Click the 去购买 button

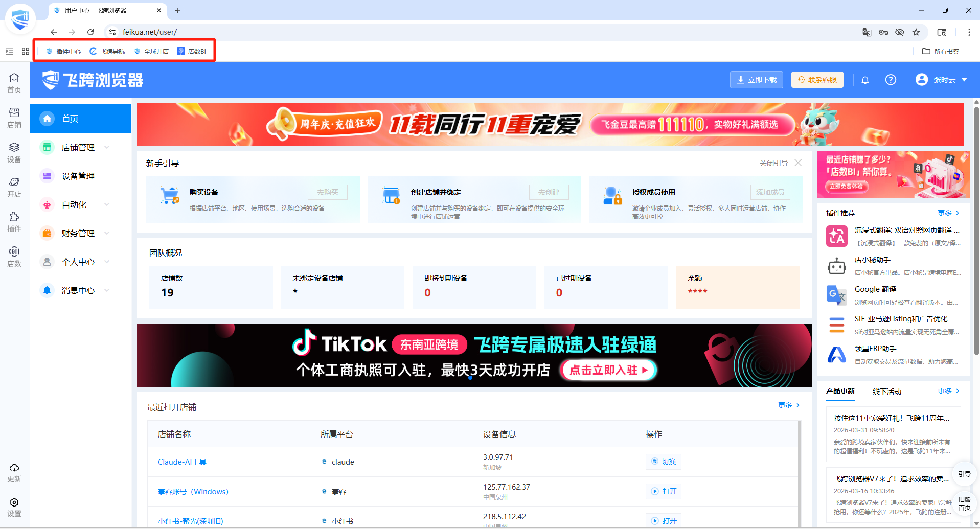pos(328,192)
